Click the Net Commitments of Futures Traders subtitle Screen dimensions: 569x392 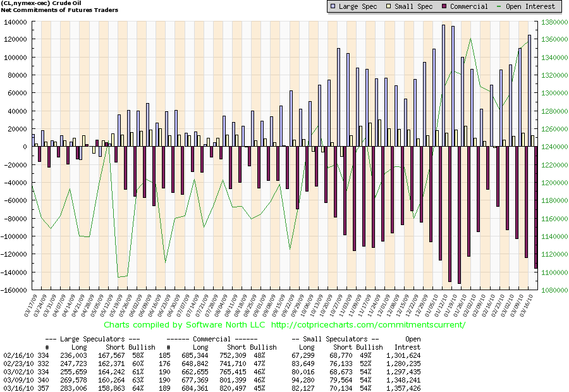pyautogui.click(x=60, y=10)
